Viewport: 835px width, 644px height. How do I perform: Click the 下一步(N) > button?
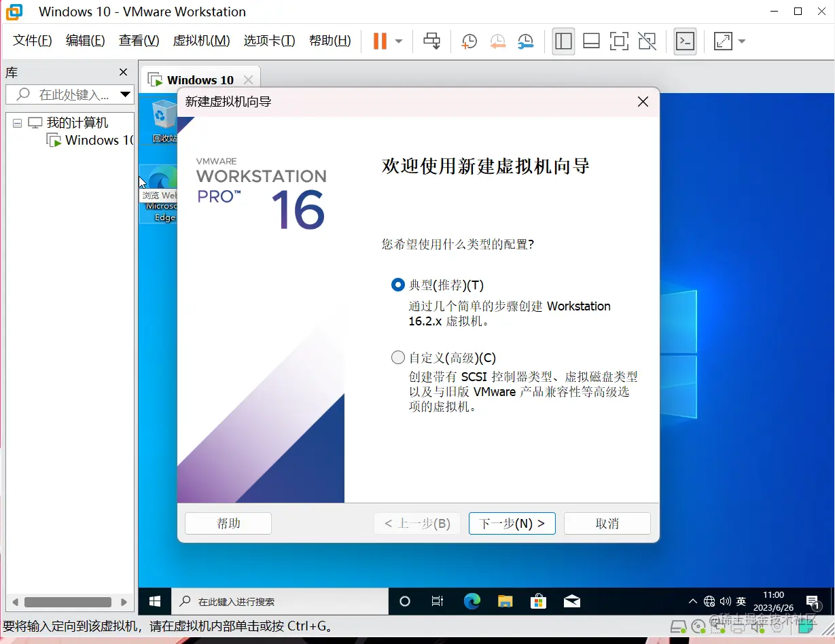[x=512, y=523]
